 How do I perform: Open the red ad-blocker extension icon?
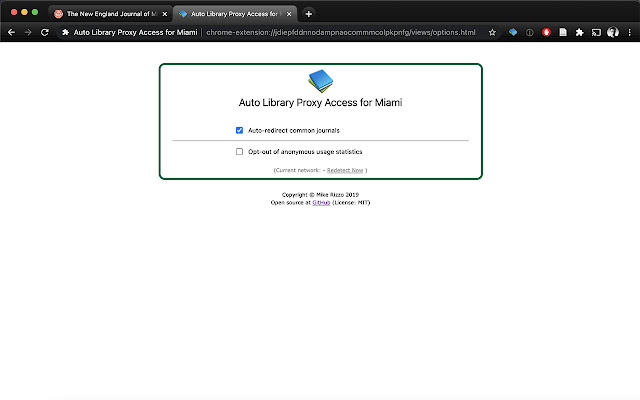[546, 32]
